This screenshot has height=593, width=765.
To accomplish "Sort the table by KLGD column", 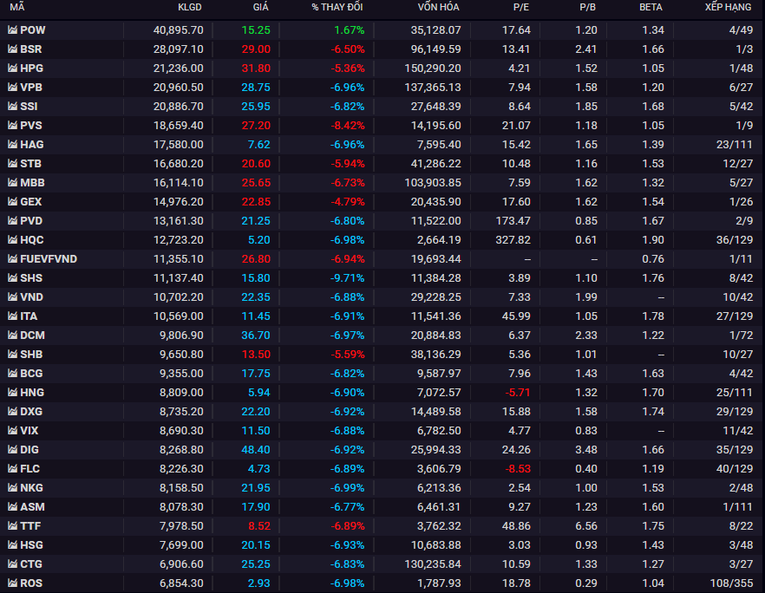I will [189, 8].
